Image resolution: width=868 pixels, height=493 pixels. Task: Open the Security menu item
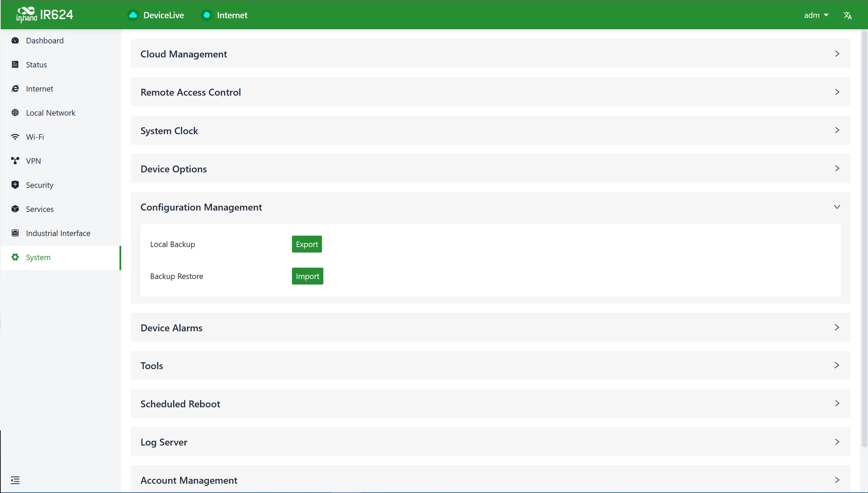click(x=61, y=185)
